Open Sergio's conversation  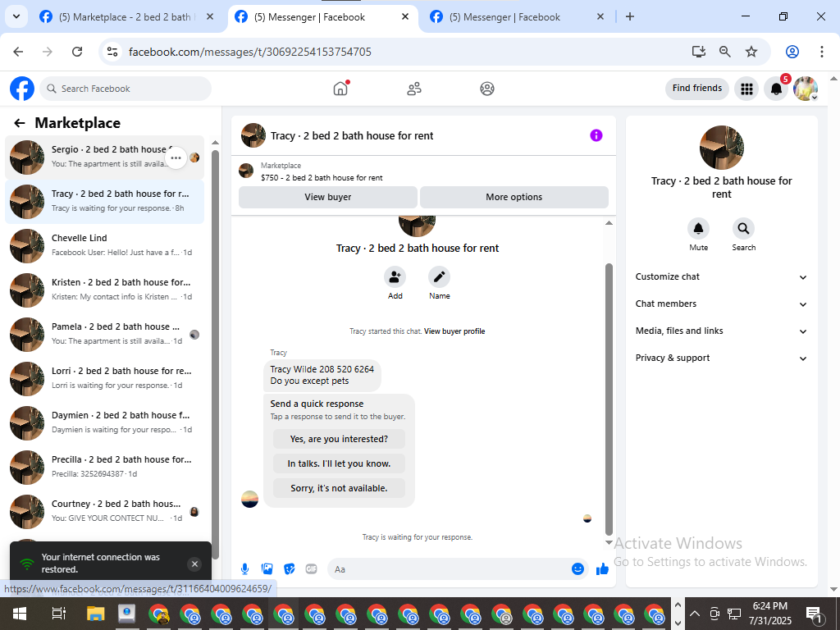point(104,157)
